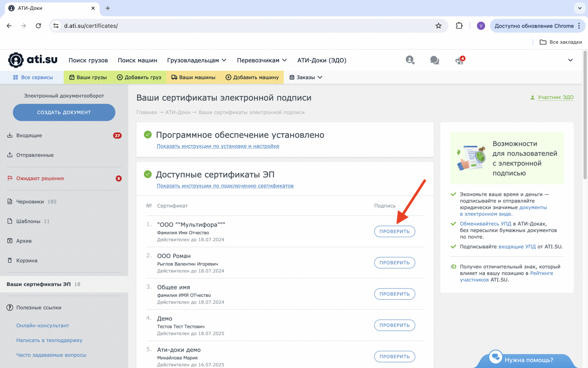The height and width of the screenshot is (368, 588).
Task: Click the electronic signature promo illustration
Action: tap(472, 158)
